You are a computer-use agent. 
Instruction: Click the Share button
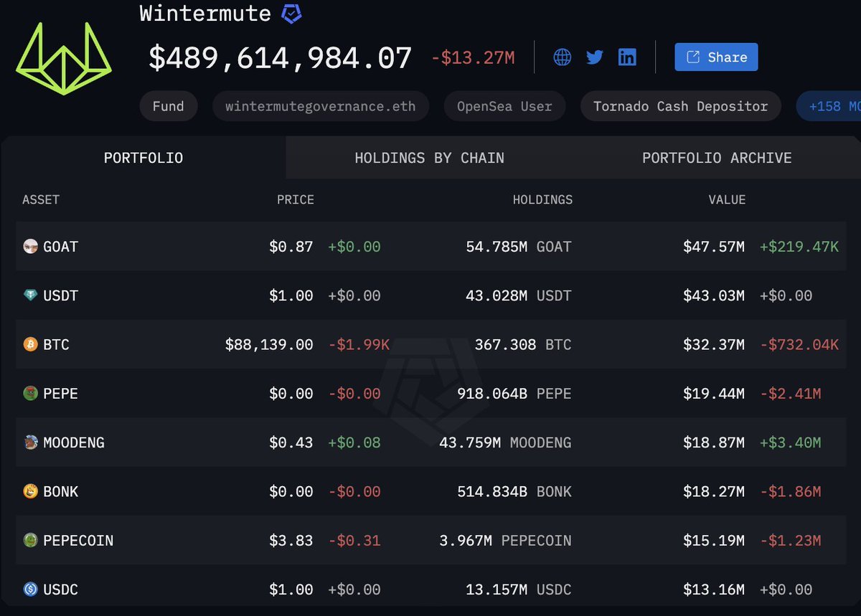(x=716, y=57)
